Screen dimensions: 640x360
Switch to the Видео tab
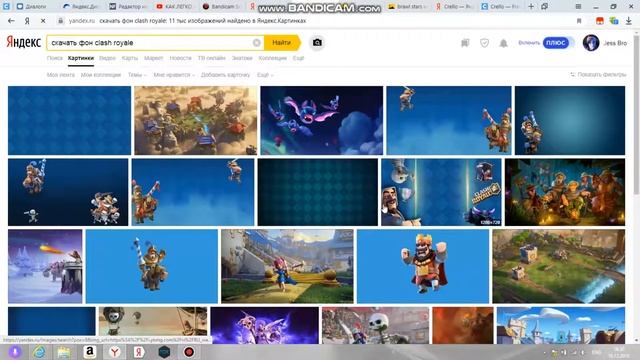tap(107, 58)
